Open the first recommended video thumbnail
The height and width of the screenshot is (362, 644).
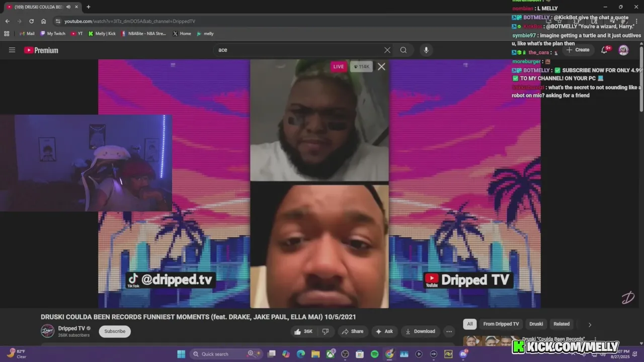pos(491,341)
